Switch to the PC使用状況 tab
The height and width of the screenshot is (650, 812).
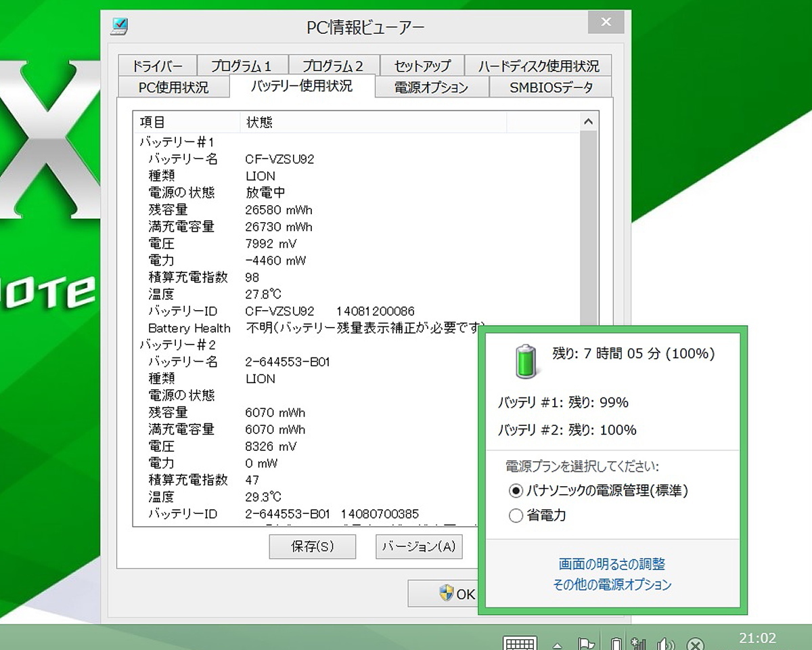click(x=174, y=87)
